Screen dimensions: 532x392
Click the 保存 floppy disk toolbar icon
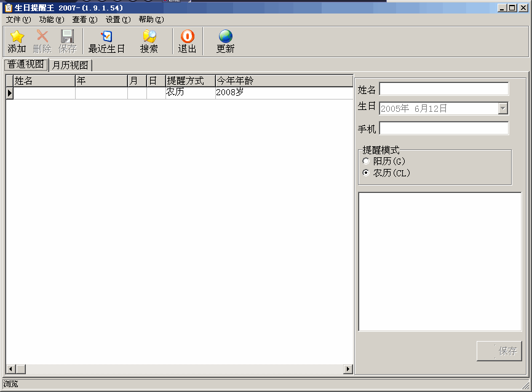coord(67,37)
